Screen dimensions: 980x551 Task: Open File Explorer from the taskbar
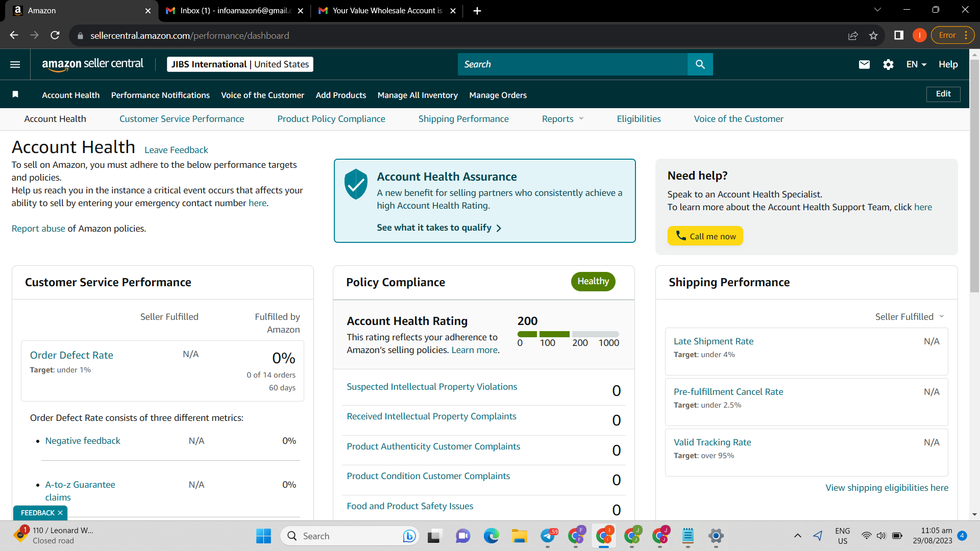tap(520, 536)
